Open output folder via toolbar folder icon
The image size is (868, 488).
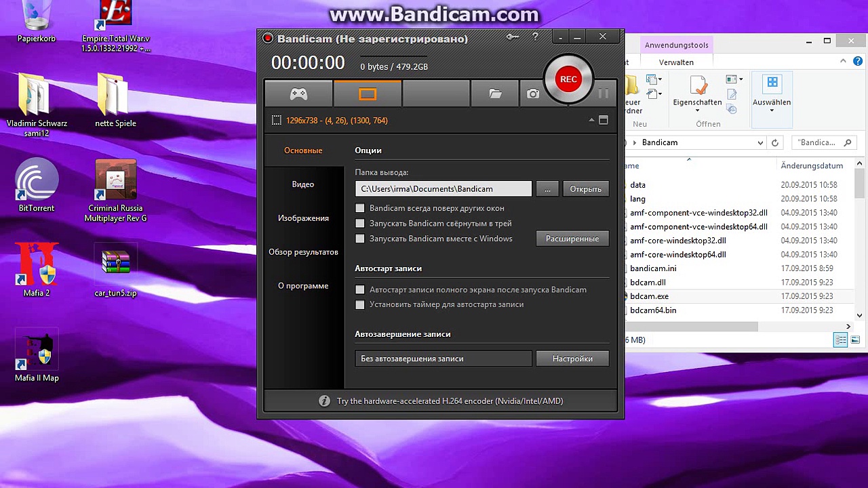point(495,94)
